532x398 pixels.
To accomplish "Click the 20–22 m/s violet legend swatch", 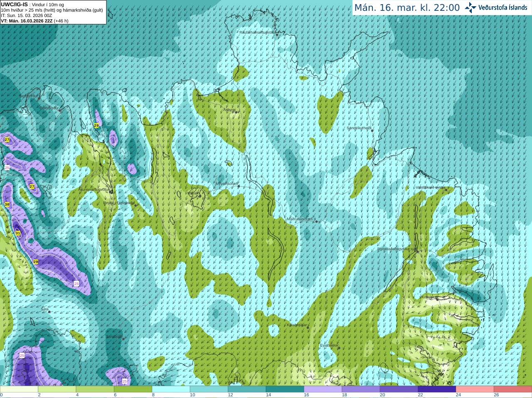I will tap(399, 389).
